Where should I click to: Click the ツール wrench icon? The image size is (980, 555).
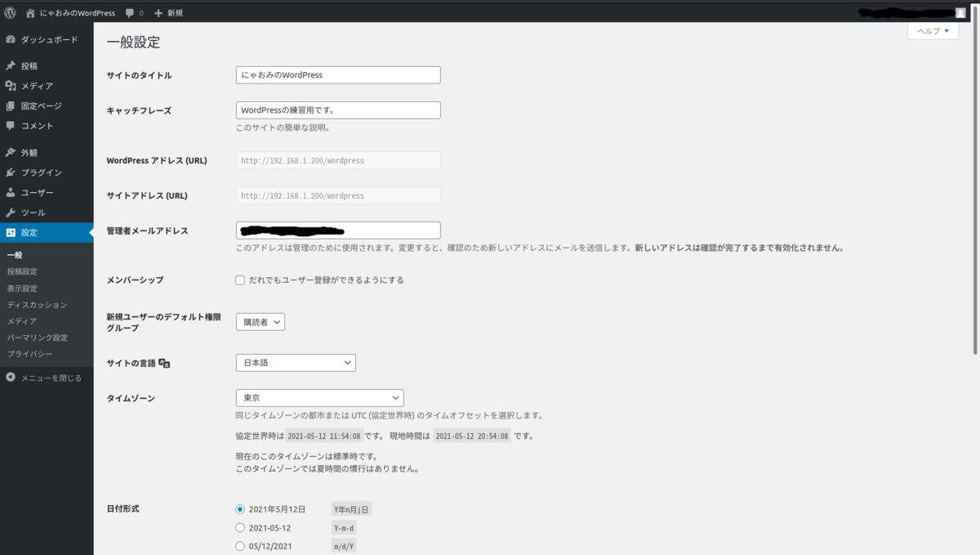[x=11, y=213]
